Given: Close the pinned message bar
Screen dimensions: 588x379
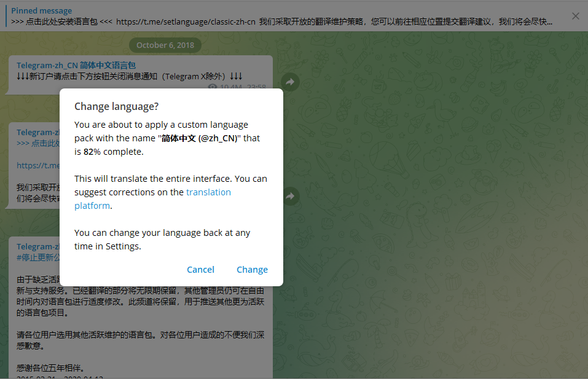Looking at the screenshot, I should pos(575,16).
